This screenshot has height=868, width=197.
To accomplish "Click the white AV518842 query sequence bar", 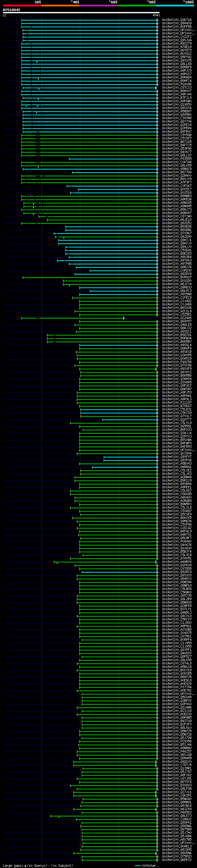I will 81,12.
